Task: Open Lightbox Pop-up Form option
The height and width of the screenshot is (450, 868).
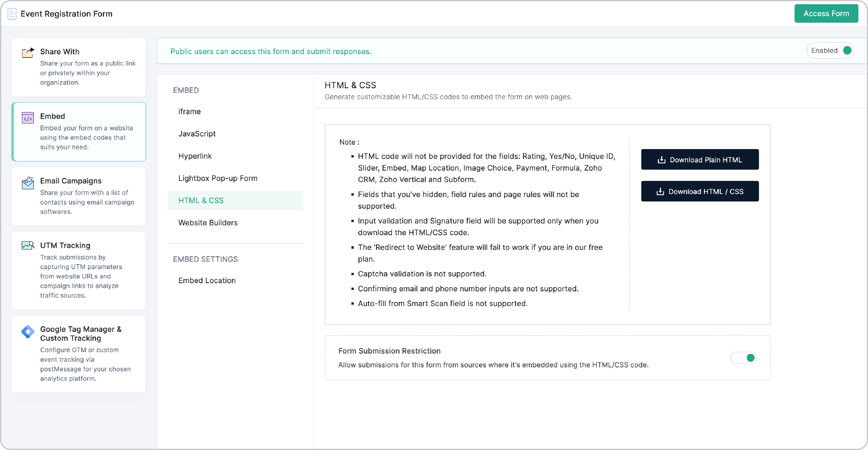Action: pyautogui.click(x=218, y=178)
